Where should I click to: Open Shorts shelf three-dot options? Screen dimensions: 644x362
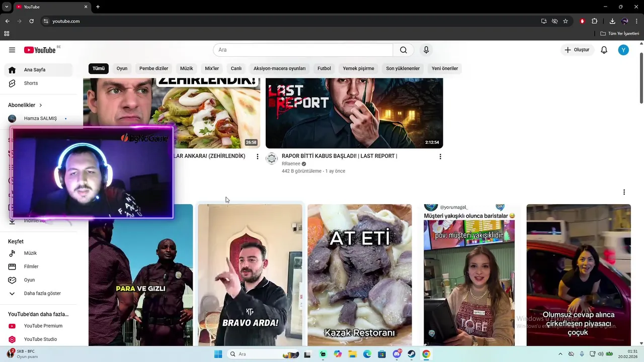tap(624, 192)
